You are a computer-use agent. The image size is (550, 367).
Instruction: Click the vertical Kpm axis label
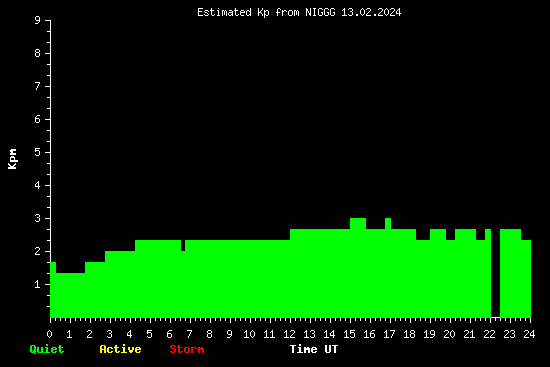tap(12, 159)
